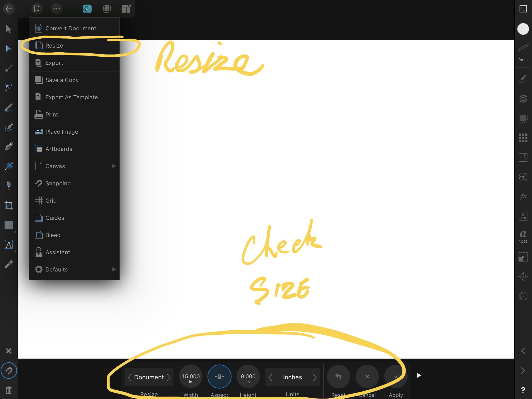Viewport: 532px width, 399px height.
Task: Select the Artistic Text tool
Action: (x=9, y=245)
